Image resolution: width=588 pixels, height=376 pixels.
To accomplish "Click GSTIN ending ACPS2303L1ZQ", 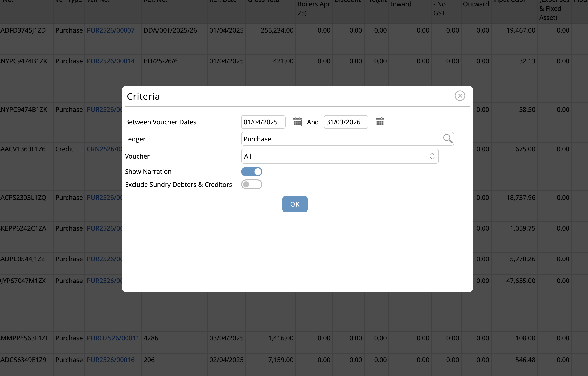I will point(23,198).
